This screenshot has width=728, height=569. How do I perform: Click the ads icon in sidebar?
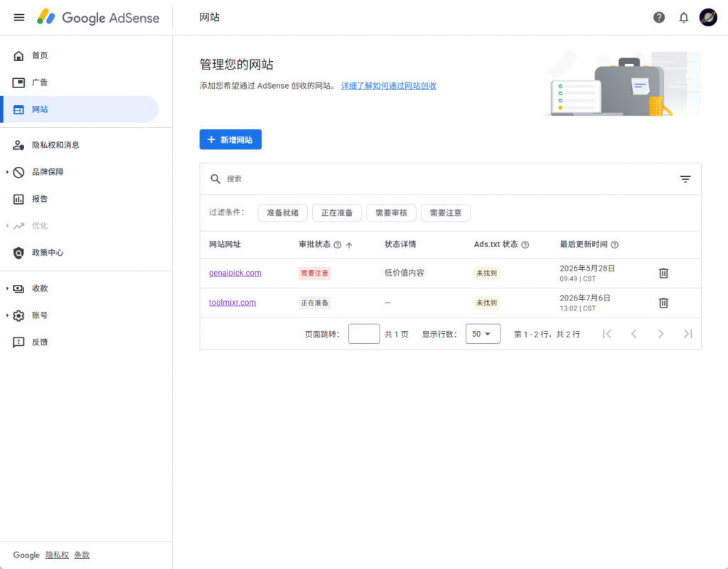click(18, 82)
